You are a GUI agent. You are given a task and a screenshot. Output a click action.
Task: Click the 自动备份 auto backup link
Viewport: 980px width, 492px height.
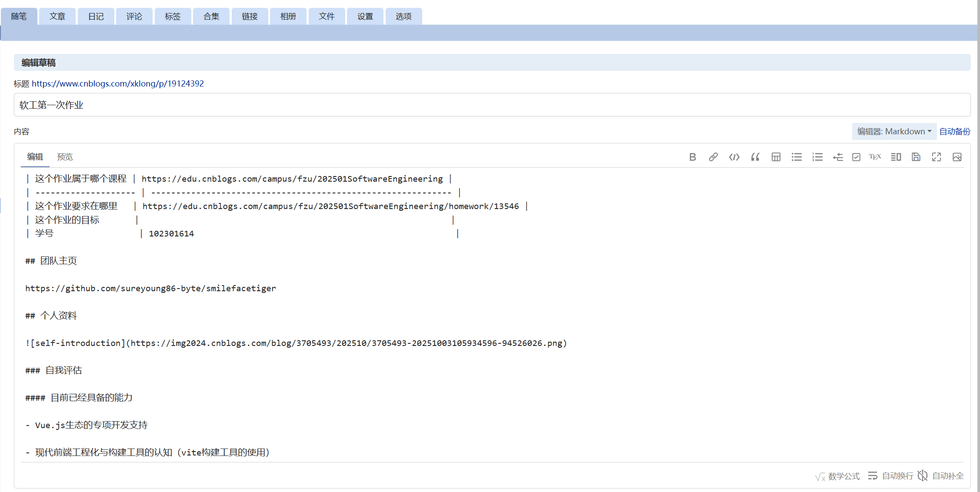[955, 131]
